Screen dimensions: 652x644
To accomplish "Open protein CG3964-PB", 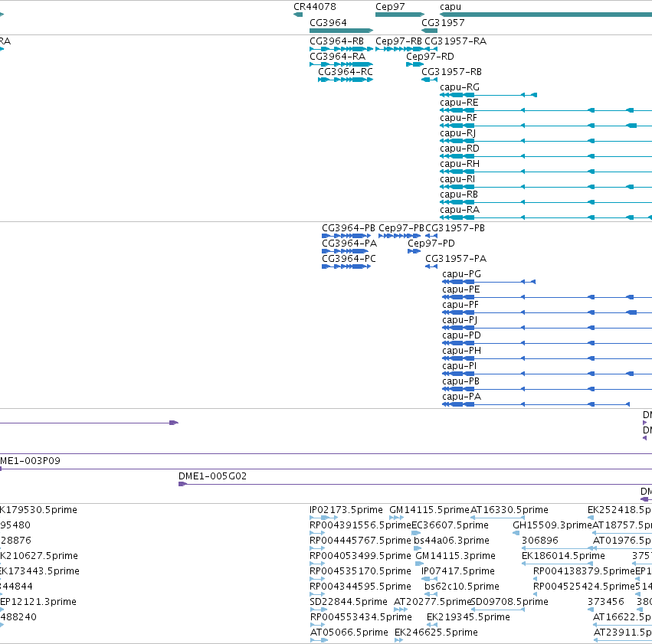I will [x=349, y=228].
